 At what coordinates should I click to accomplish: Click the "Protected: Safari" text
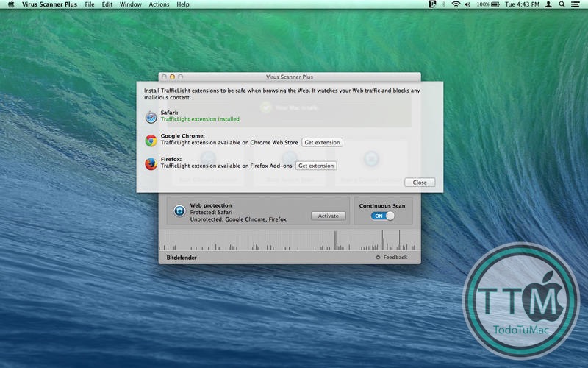click(x=211, y=212)
